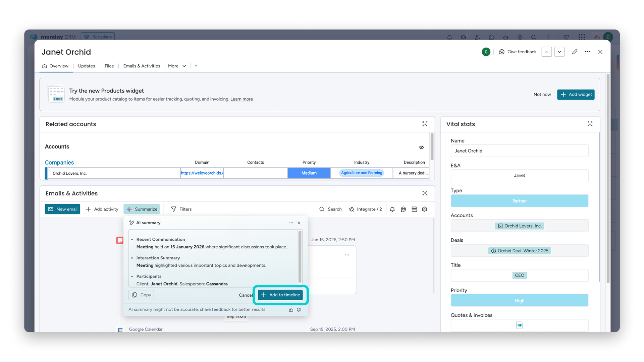Click the bell icon in Emails toolbar

click(x=392, y=209)
